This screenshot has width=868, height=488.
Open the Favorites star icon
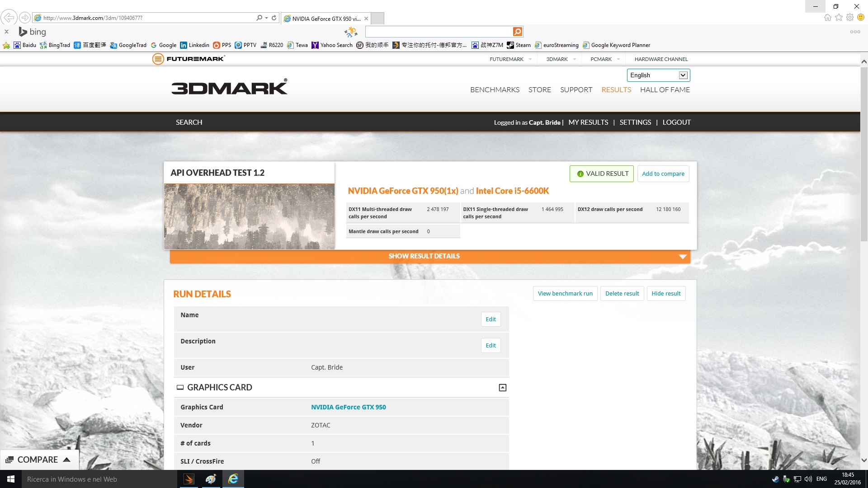pos(839,18)
